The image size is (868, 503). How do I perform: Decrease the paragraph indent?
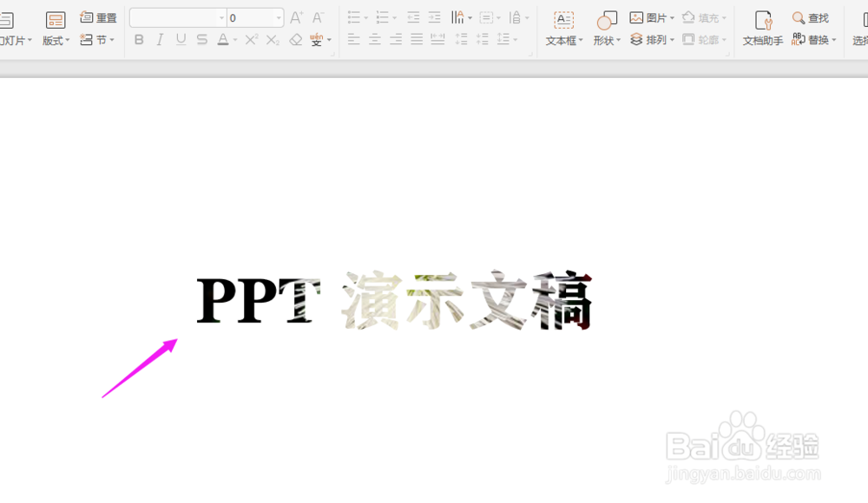[413, 17]
